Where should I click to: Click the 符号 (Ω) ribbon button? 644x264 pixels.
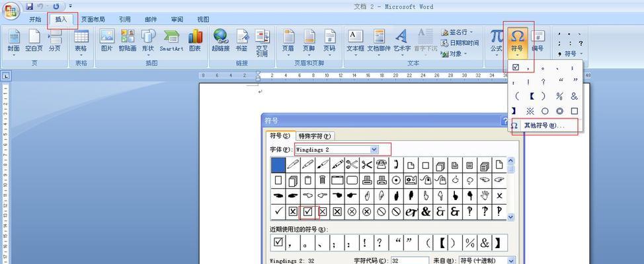point(518,43)
